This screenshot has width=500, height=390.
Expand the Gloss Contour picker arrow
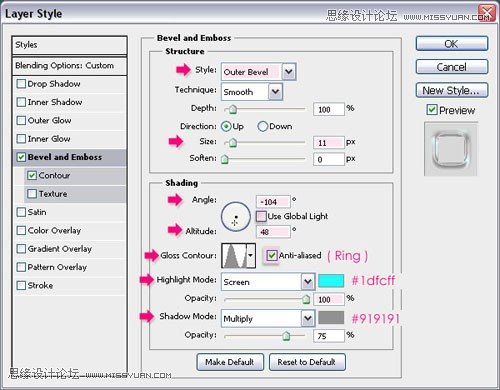click(251, 256)
